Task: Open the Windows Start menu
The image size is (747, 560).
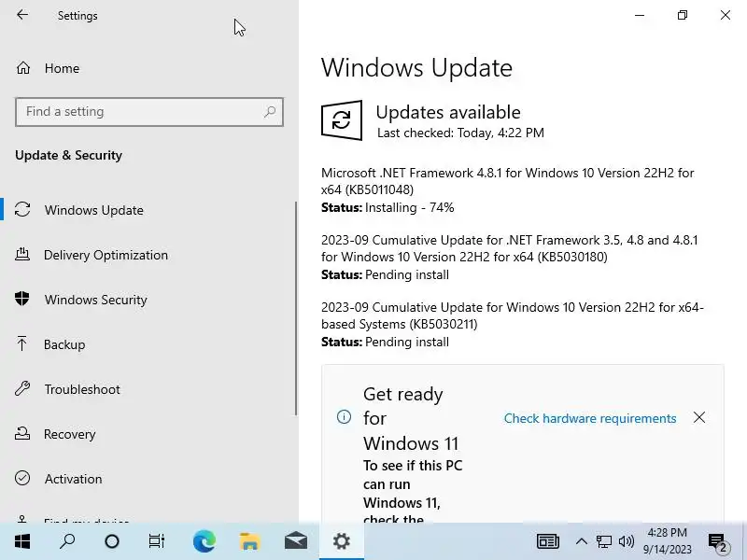Action: 21,541
